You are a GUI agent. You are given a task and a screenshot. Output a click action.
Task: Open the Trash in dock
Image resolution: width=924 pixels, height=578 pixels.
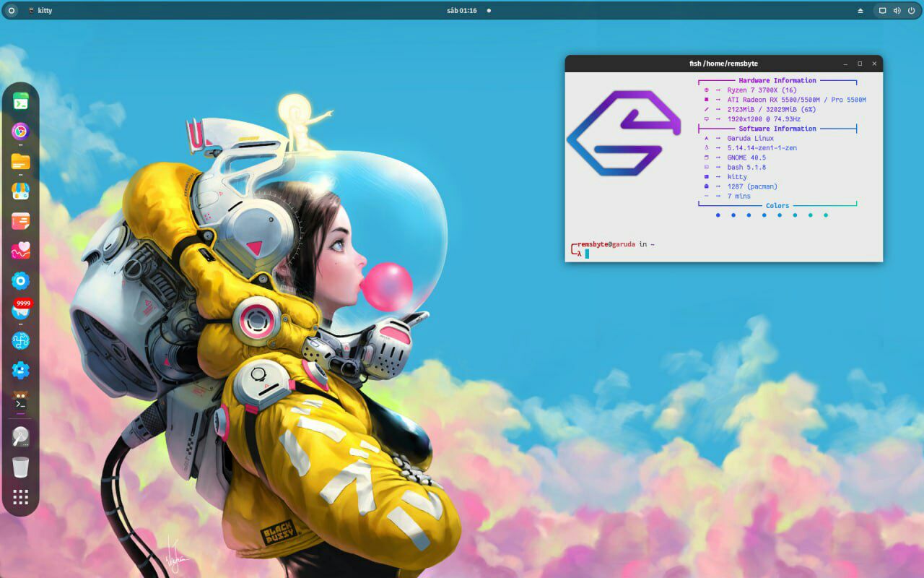click(20, 467)
